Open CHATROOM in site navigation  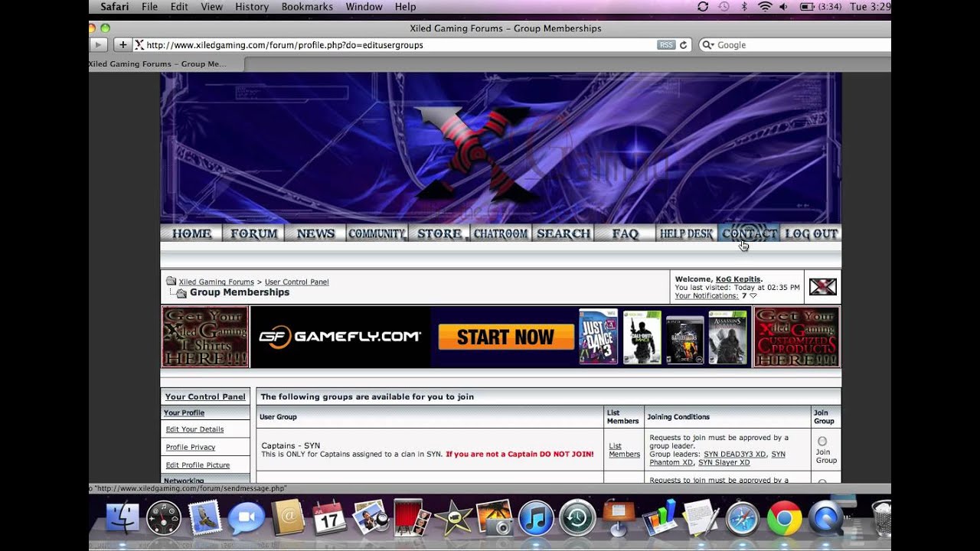click(x=501, y=233)
